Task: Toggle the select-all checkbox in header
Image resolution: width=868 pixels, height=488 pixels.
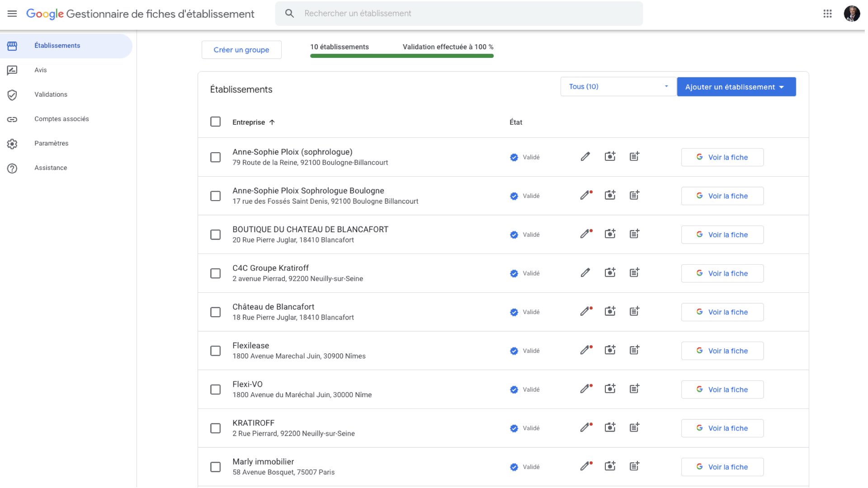Action: click(216, 122)
